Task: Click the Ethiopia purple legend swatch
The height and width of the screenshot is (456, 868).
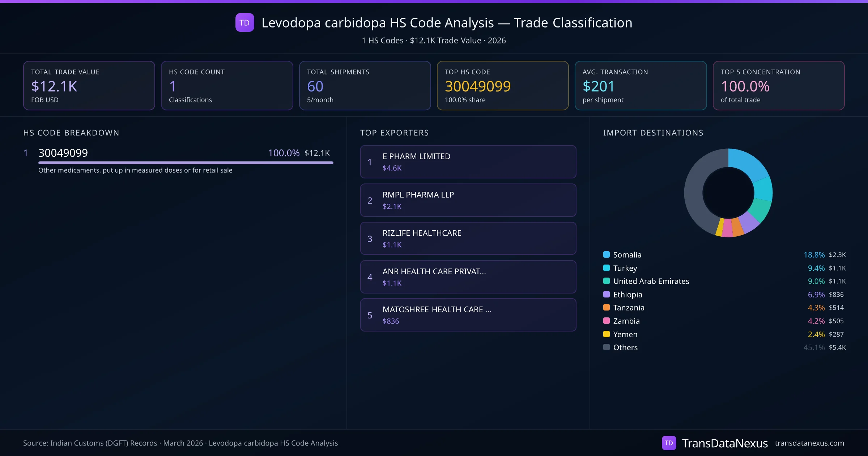Action: (607, 294)
